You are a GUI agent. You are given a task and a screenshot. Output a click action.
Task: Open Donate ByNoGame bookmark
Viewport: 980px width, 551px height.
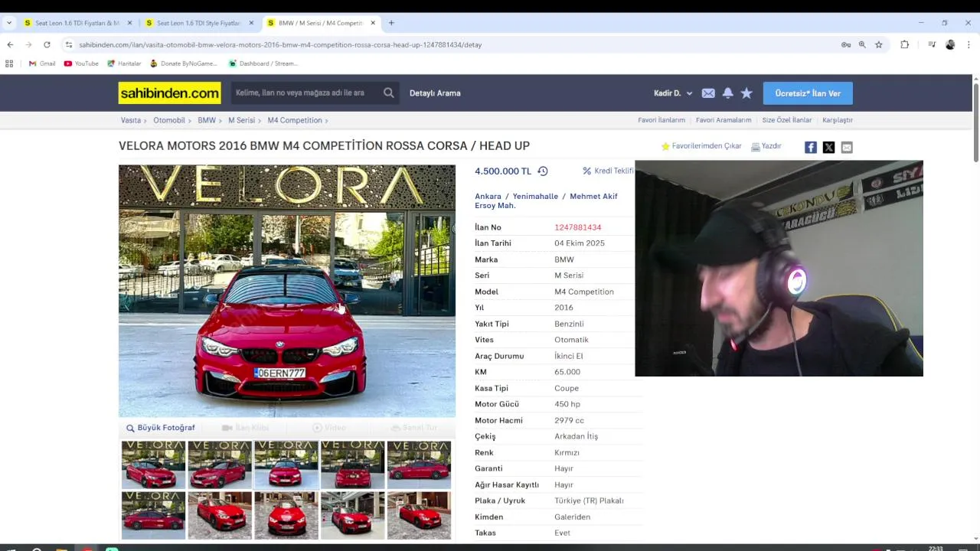tap(184, 64)
